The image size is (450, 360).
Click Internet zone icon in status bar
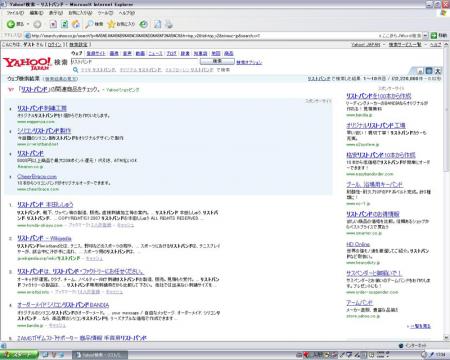[x=401, y=346]
